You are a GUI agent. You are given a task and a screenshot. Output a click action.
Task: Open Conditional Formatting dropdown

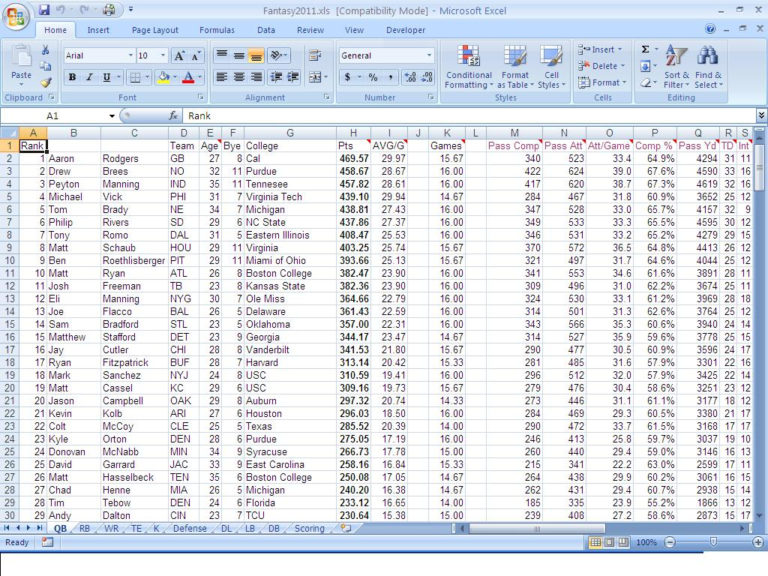tap(469, 67)
